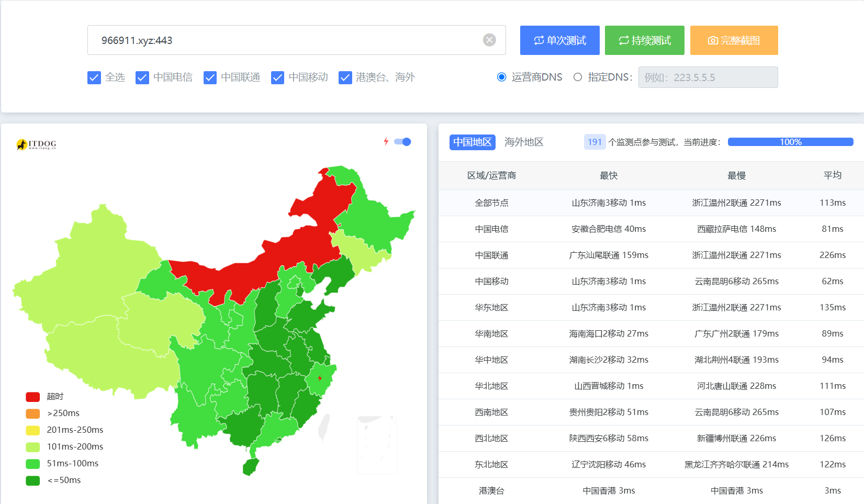Click the 华东地区 row label

(491, 307)
